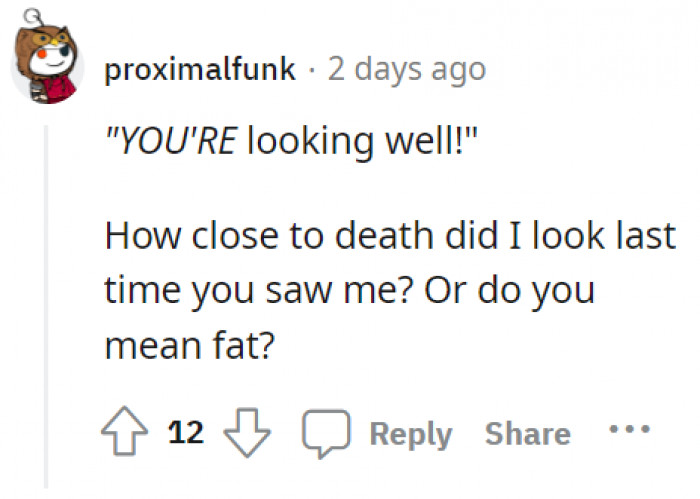Open the three-dot more options menu
This screenshot has height=499, width=700.
pyautogui.click(x=630, y=432)
